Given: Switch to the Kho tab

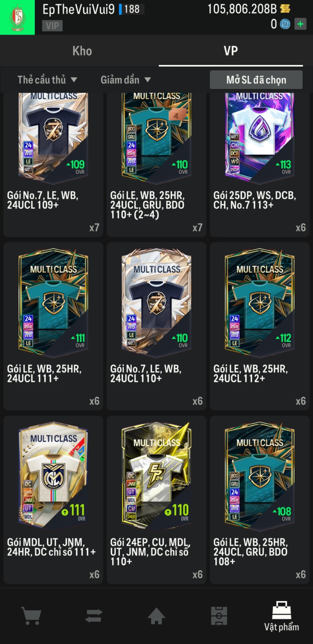Looking at the screenshot, I should [x=82, y=51].
